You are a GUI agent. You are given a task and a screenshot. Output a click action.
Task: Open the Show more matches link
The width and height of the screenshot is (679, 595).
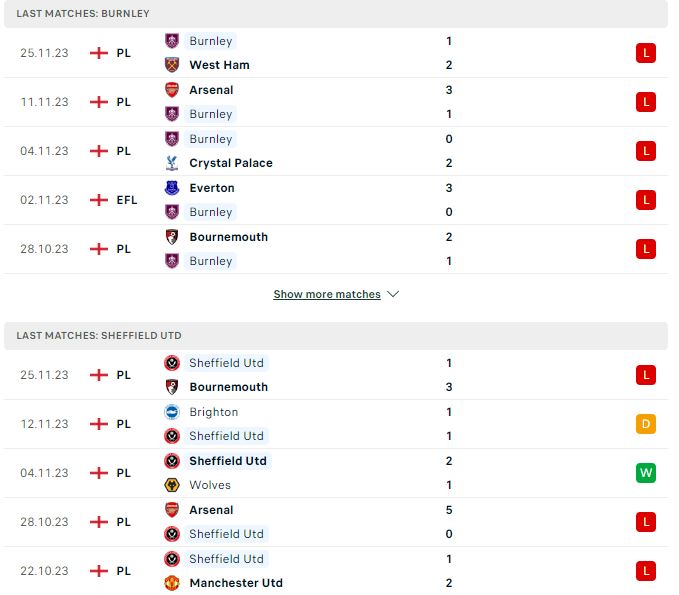pyautogui.click(x=327, y=294)
